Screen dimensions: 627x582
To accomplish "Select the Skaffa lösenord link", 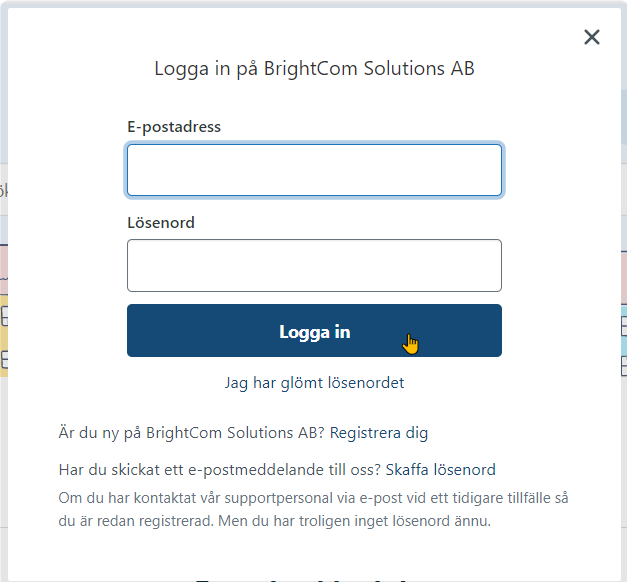I will pos(440,470).
